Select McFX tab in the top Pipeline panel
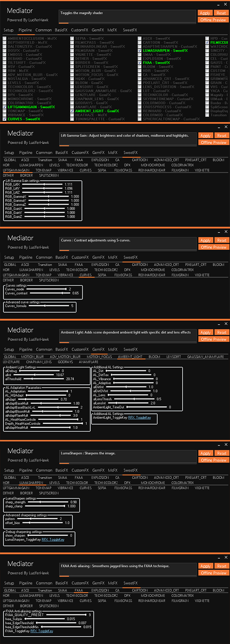 point(112,30)
